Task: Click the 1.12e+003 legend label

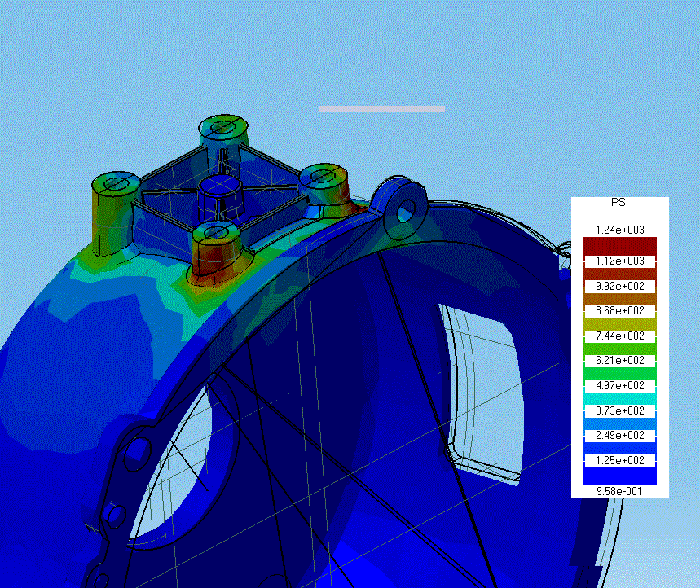Action: point(619,261)
